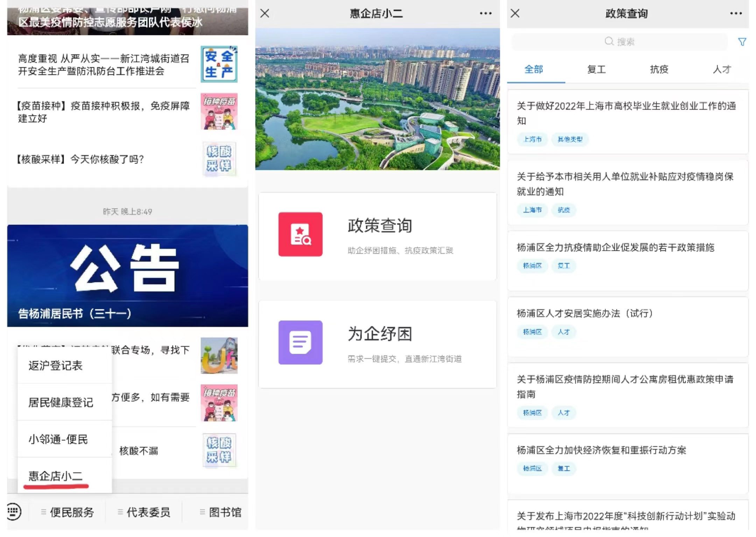This screenshot has height=537, width=756.
Task: Select 返沪登记表 from the popup menu
Action: pos(55,365)
